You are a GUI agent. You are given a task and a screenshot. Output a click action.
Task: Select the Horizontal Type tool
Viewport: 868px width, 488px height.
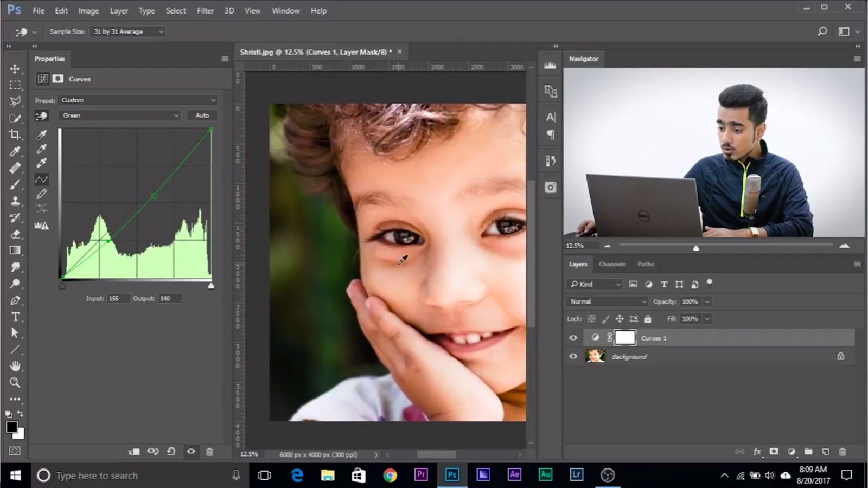coord(15,317)
